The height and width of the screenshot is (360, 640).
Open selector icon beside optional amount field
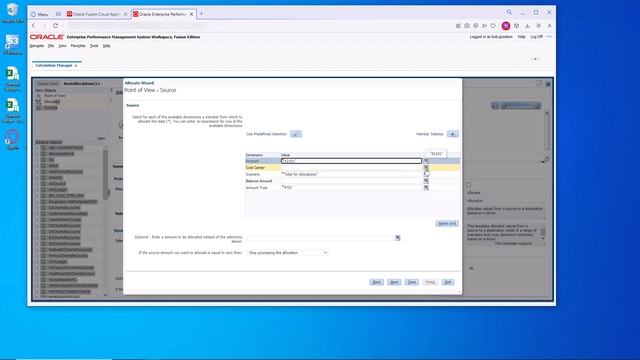[398, 238]
